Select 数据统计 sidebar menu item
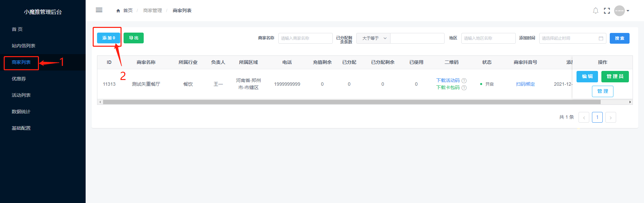The height and width of the screenshot is (203, 644). (x=21, y=112)
